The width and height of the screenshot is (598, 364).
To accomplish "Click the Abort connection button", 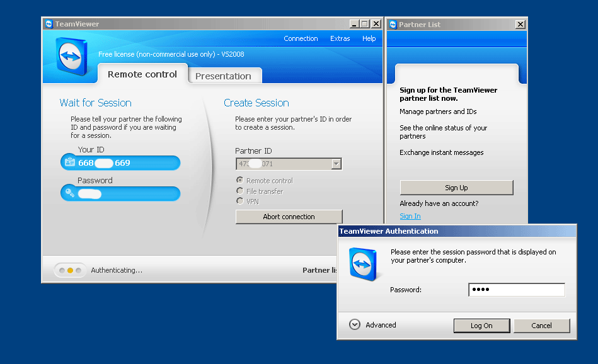I will click(289, 217).
